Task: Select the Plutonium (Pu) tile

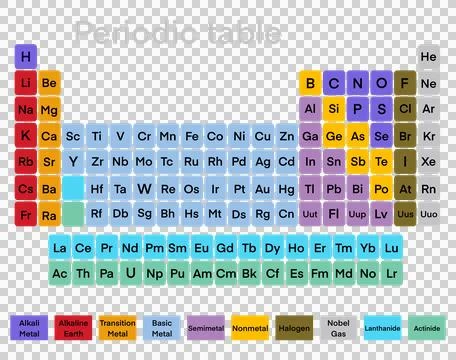Action: click(x=178, y=273)
